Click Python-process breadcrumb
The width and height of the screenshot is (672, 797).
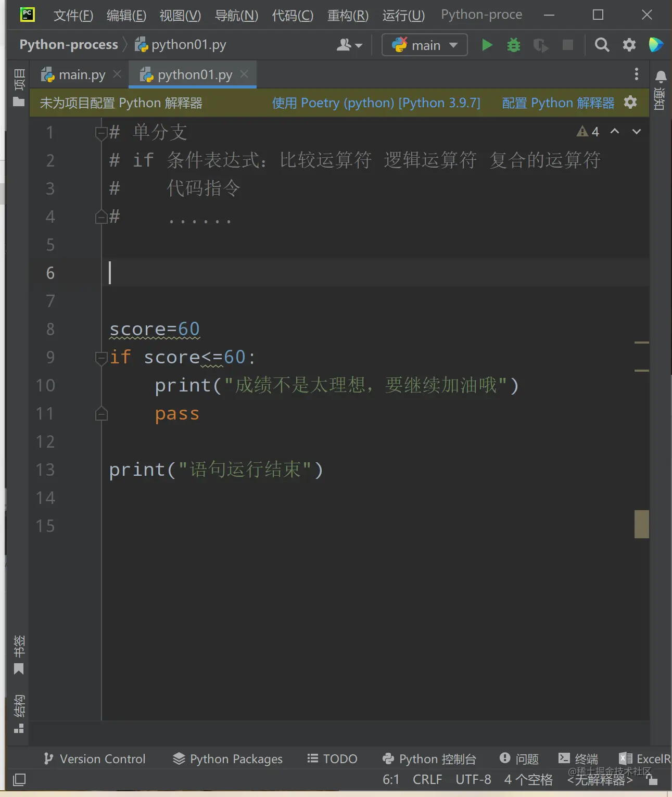[69, 45]
